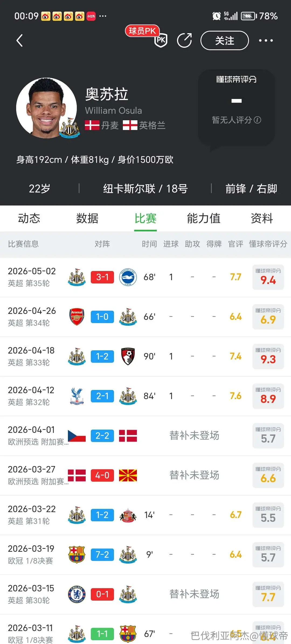This screenshot has width=291, height=644.
Task: Tap the back arrow icon
Action: click(x=19, y=41)
